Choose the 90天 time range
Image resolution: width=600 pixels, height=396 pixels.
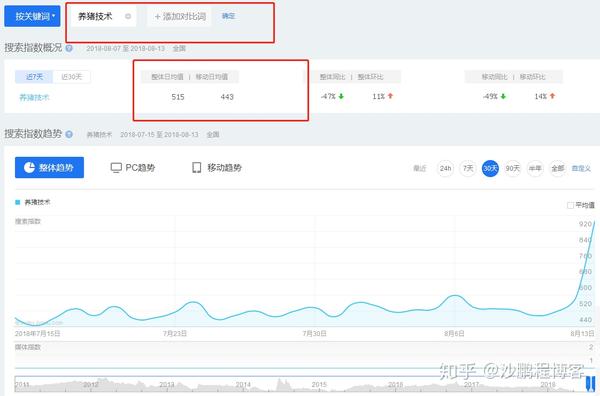pos(513,168)
